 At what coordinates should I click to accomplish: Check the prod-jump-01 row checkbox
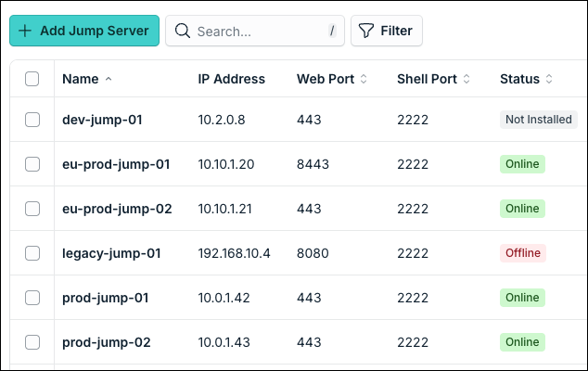[32, 298]
